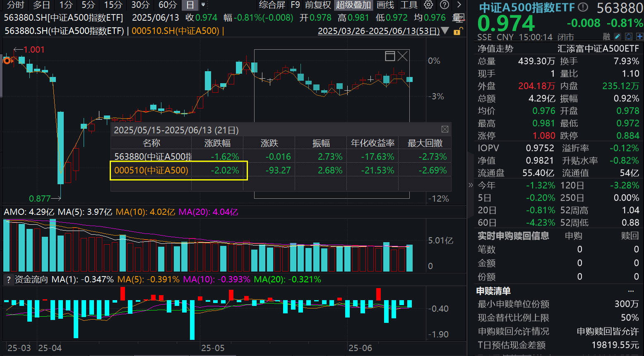
Task: Click question mark icon beside 资金流向
Action: point(8,280)
